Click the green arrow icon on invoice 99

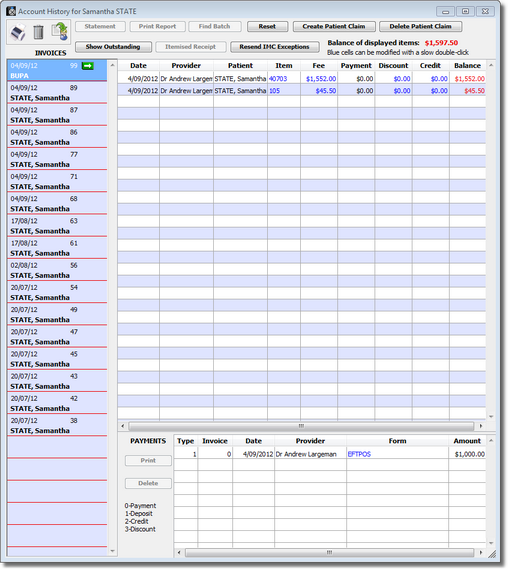tap(88, 66)
